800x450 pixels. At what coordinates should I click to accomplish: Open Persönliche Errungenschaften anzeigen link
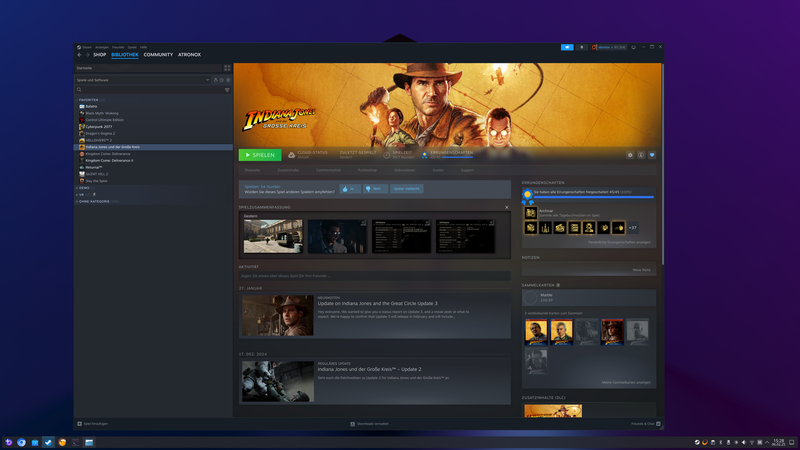pos(619,242)
